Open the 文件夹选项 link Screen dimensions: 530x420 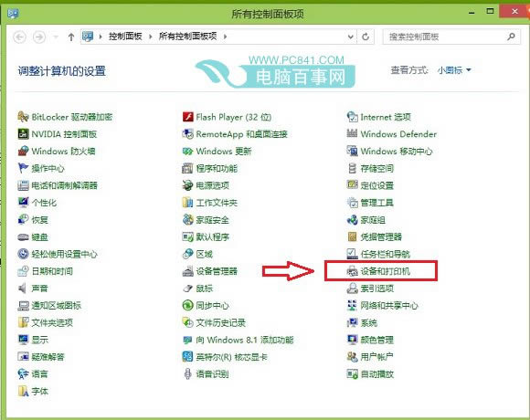52,323
